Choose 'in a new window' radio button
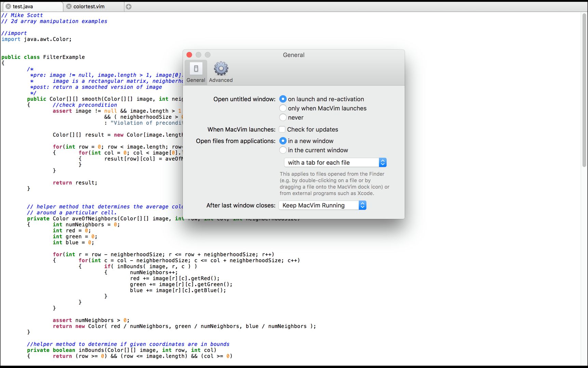The height and width of the screenshot is (368, 588). coord(283,141)
